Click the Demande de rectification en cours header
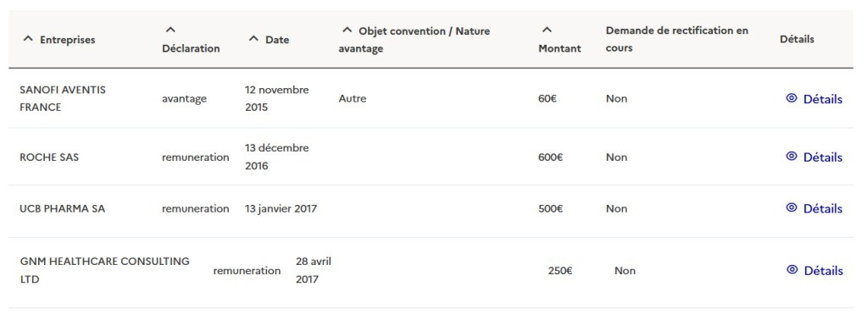The width and height of the screenshot is (868, 331). click(x=677, y=39)
